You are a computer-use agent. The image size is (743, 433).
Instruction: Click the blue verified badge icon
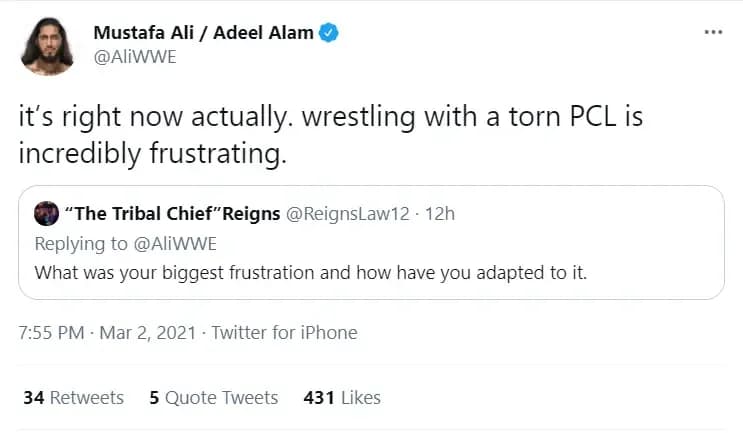click(x=329, y=33)
